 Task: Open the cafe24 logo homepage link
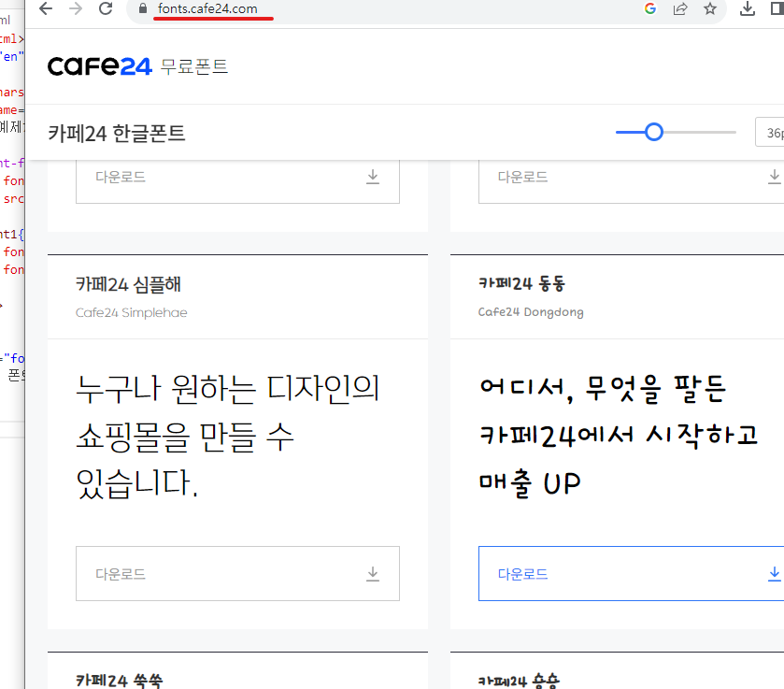[x=99, y=66]
